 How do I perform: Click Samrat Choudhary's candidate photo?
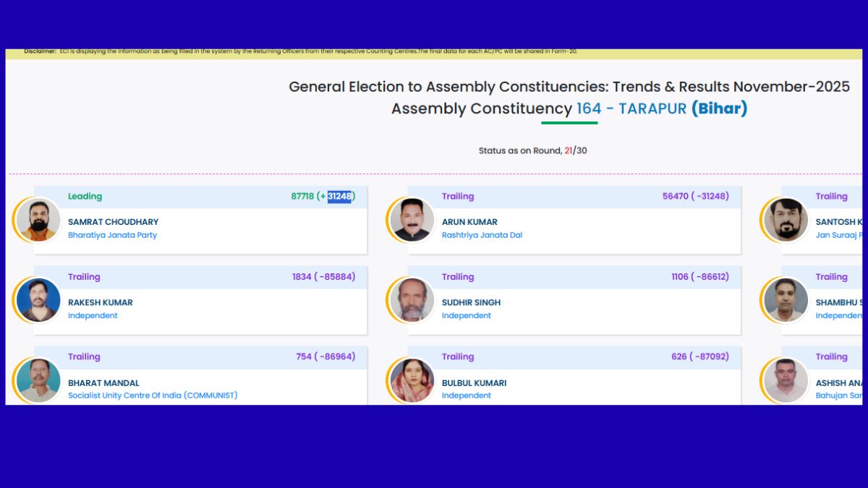38,220
